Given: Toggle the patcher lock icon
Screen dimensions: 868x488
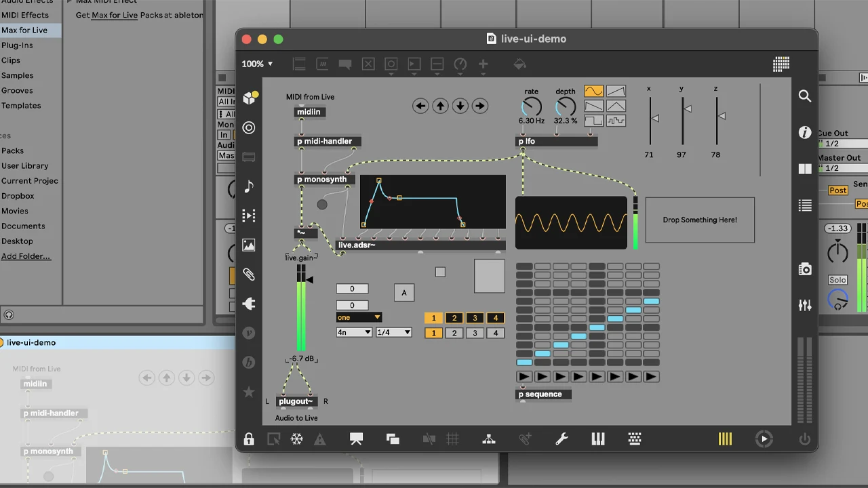Looking at the screenshot, I should pyautogui.click(x=249, y=439).
